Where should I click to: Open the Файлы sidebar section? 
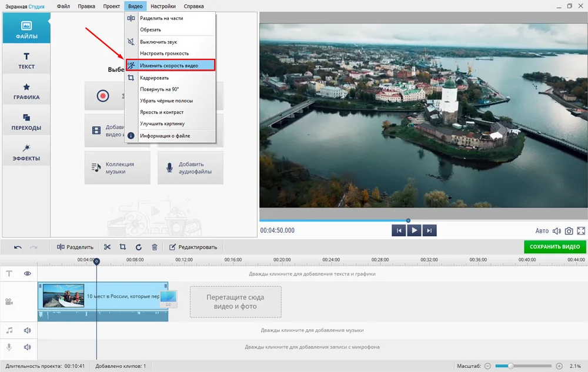[26, 28]
